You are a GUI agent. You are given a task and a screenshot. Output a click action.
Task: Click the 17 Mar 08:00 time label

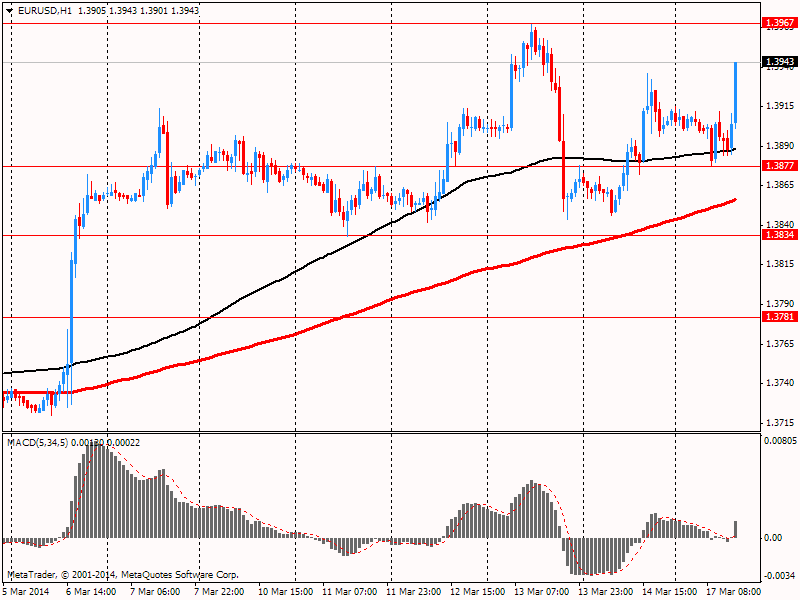[x=734, y=592]
